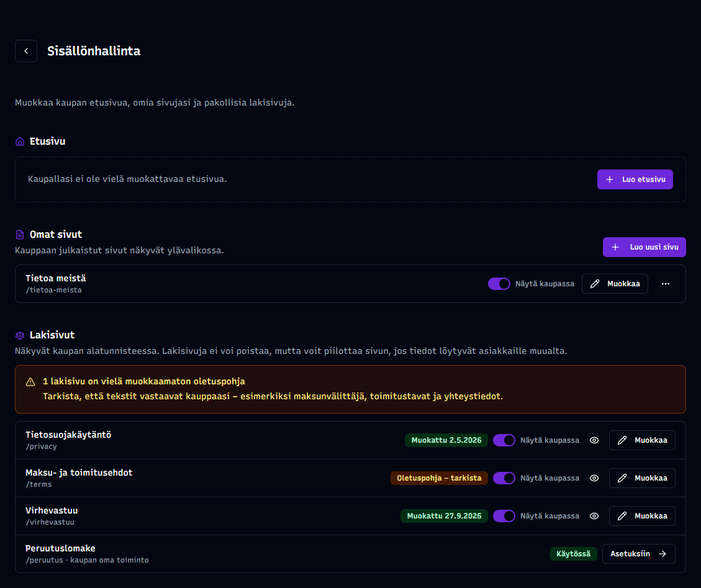Click the Etusivu section heading
701x588 pixels.
click(47, 142)
